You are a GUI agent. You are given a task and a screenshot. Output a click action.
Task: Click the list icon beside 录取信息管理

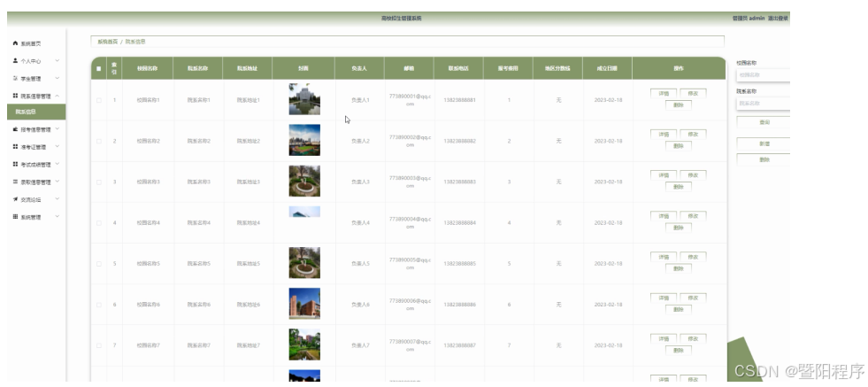coord(16,182)
